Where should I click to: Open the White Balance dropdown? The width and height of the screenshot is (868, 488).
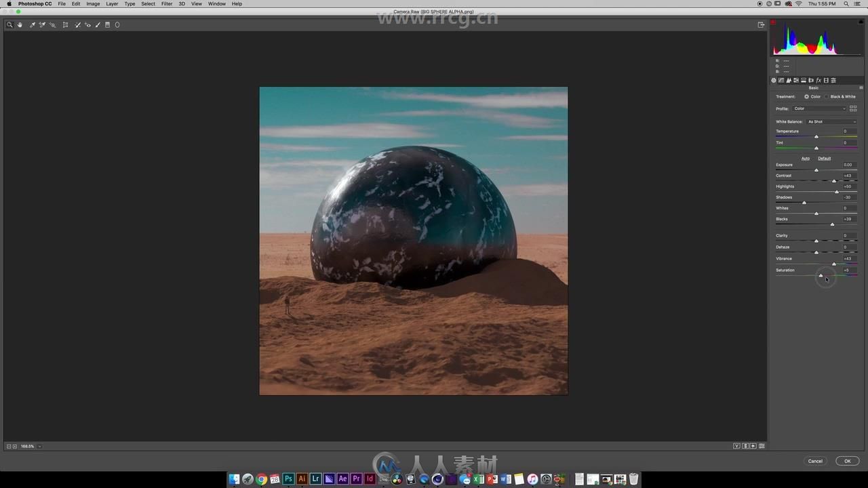coord(832,121)
